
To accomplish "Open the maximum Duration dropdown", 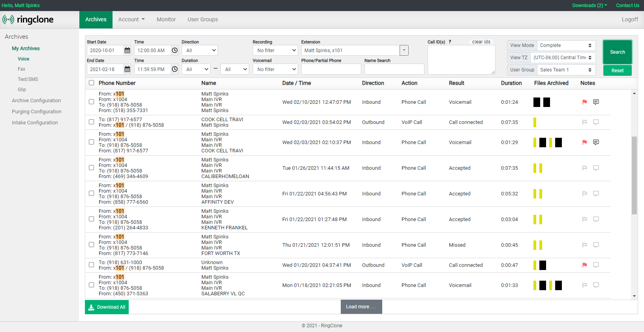I will [235, 69].
